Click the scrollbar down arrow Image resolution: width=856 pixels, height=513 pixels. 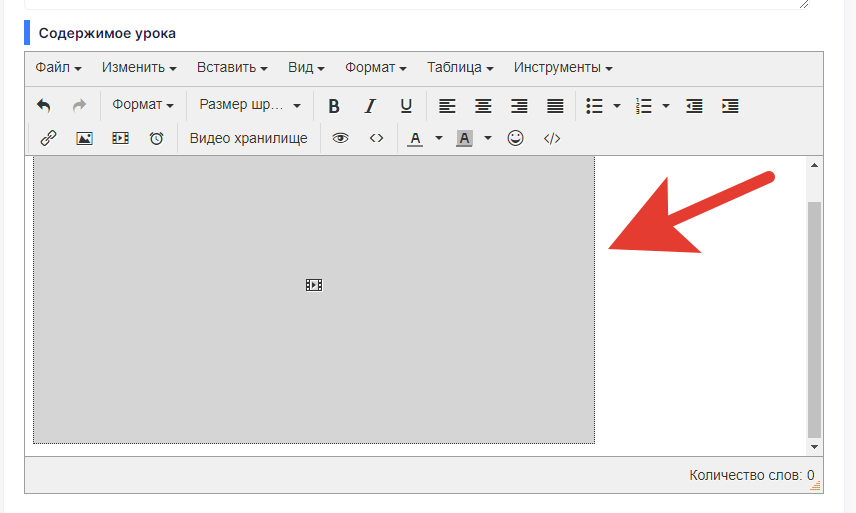pyautogui.click(x=815, y=446)
